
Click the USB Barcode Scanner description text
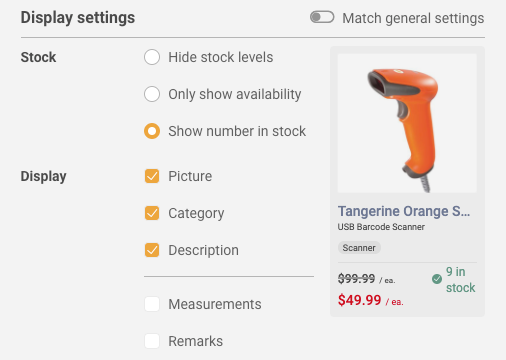coord(381,227)
